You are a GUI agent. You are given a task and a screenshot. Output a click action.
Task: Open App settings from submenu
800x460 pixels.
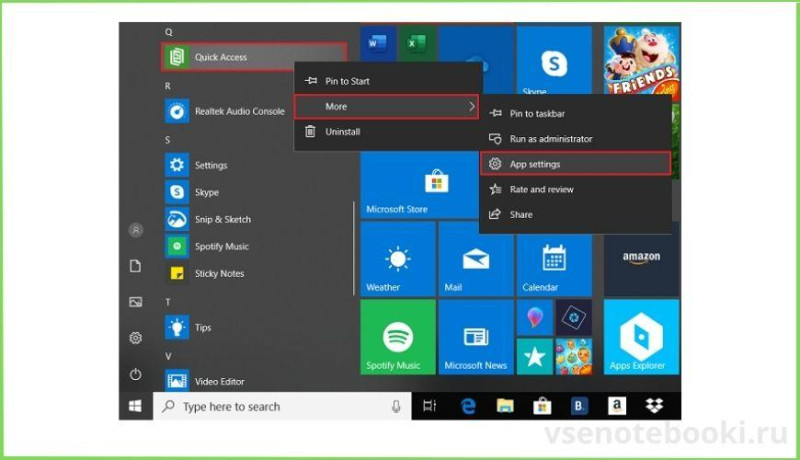point(576,164)
